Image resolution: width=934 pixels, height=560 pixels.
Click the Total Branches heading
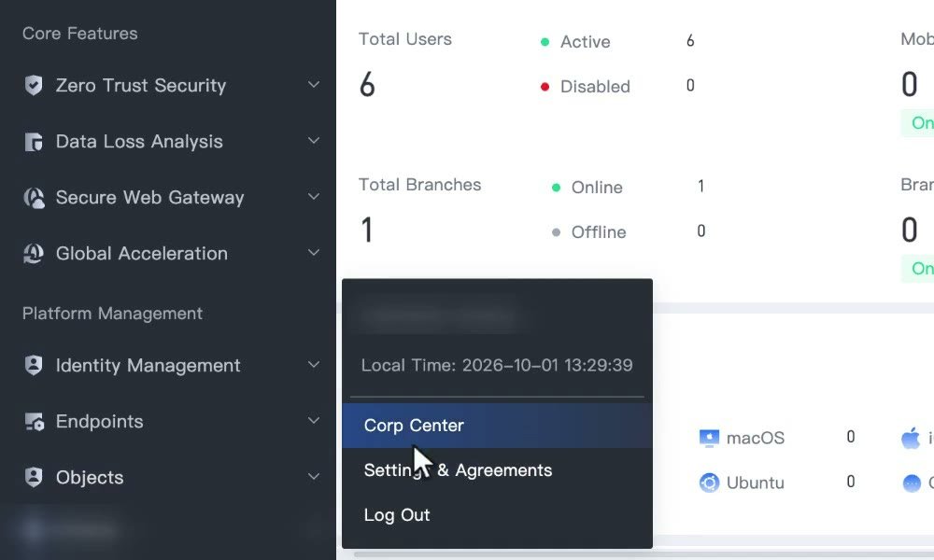419,185
